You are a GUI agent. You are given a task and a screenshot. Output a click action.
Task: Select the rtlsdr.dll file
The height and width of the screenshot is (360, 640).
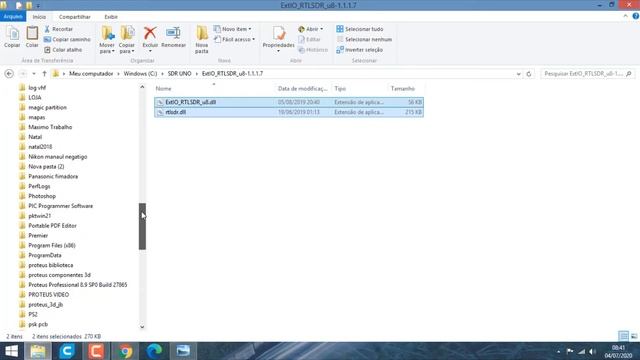point(289,112)
